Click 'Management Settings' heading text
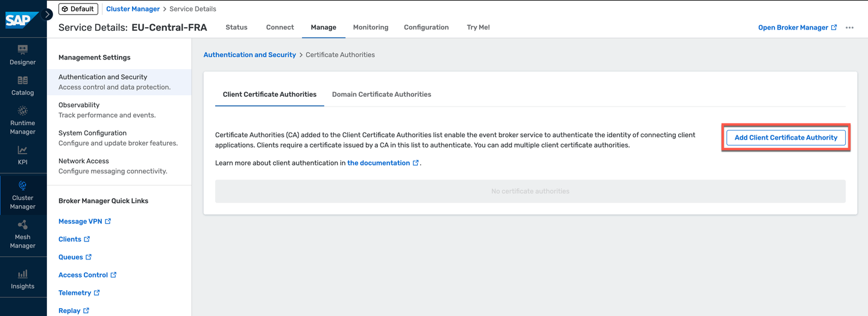Image resolution: width=868 pixels, height=316 pixels. pos(95,58)
